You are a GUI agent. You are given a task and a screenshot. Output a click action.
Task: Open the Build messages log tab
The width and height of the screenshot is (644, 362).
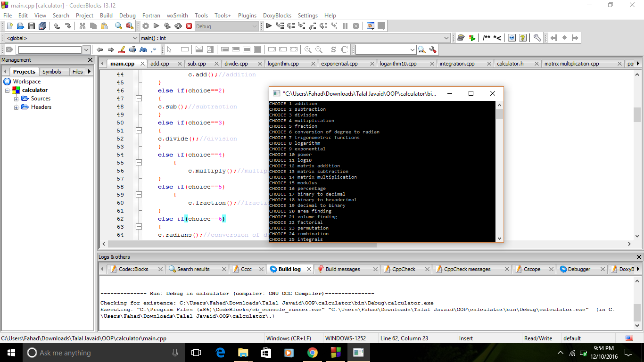(342, 269)
